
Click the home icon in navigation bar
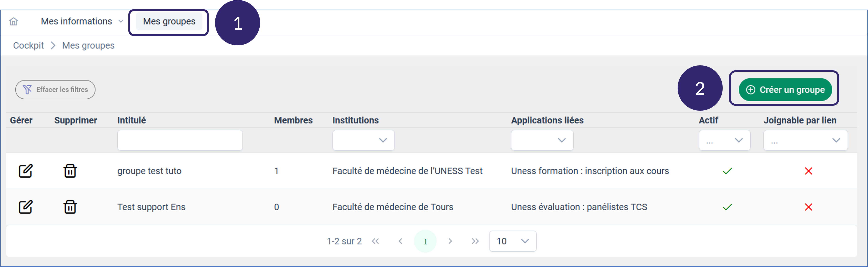pyautogui.click(x=13, y=22)
